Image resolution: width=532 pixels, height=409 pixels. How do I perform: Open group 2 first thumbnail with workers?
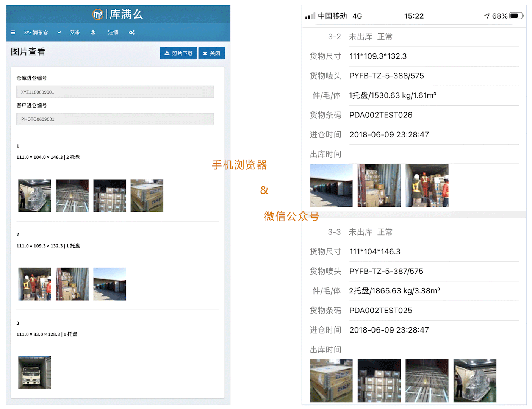point(34,284)
